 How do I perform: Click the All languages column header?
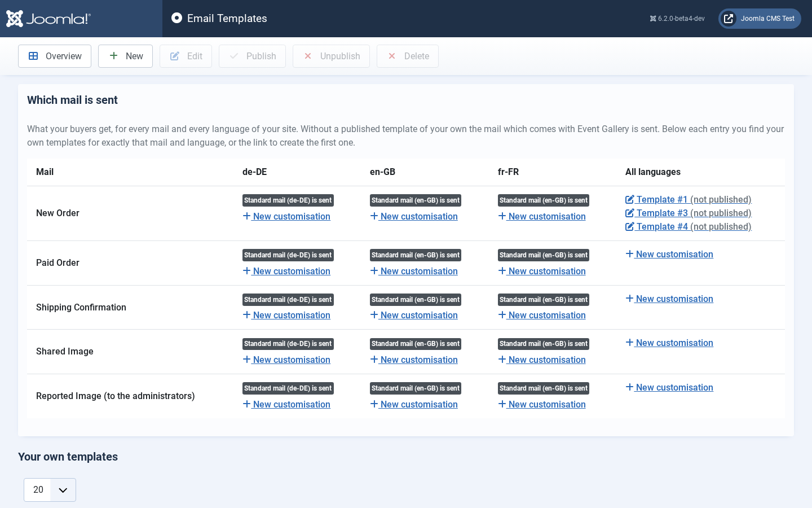tap(653, 172)
